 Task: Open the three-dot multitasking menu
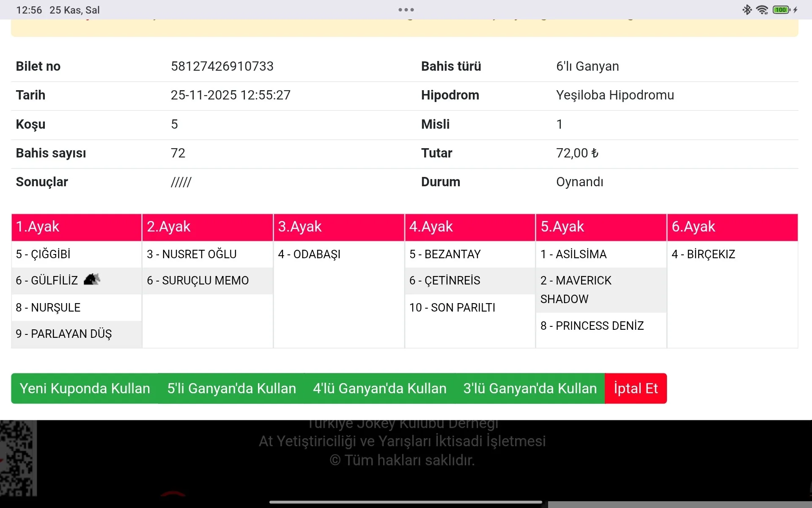[x=406, y=10]
